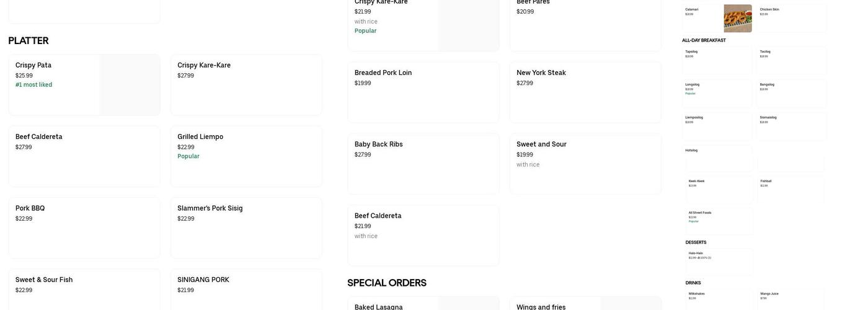Viewport: 868px width, 310px height.
Task: Click the Pork BBQ menu item
Action: click(x=84, y=228)
